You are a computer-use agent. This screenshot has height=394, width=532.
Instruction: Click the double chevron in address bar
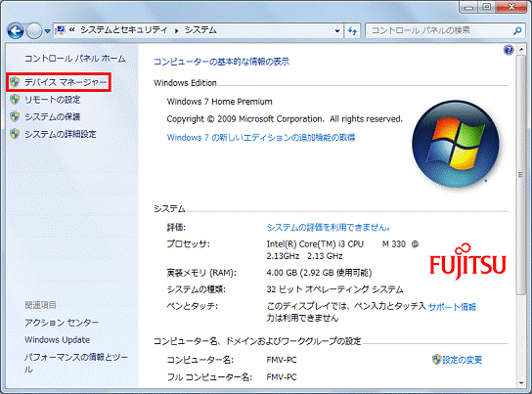[72, 30]
